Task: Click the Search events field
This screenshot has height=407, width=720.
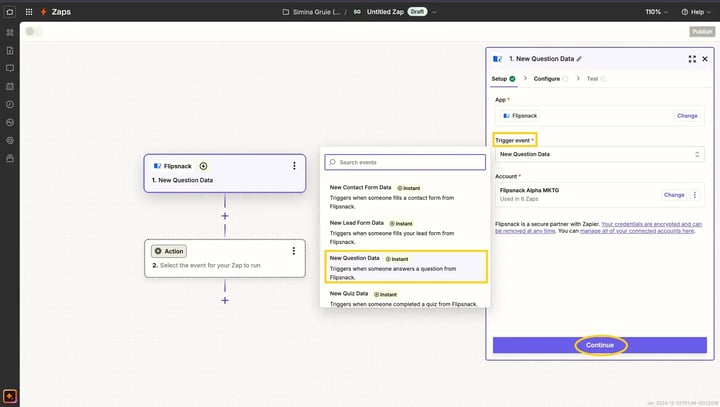Action: click(405, 162)
